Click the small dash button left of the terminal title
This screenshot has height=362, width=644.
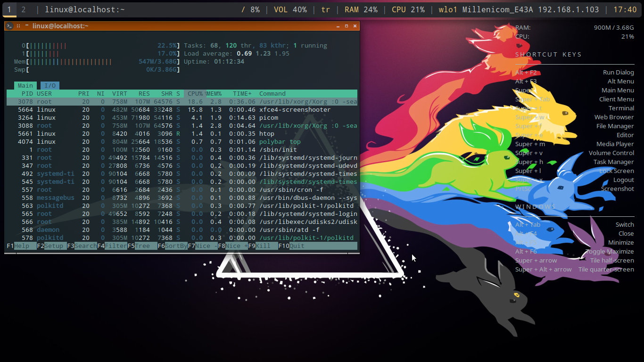point(27,25)
